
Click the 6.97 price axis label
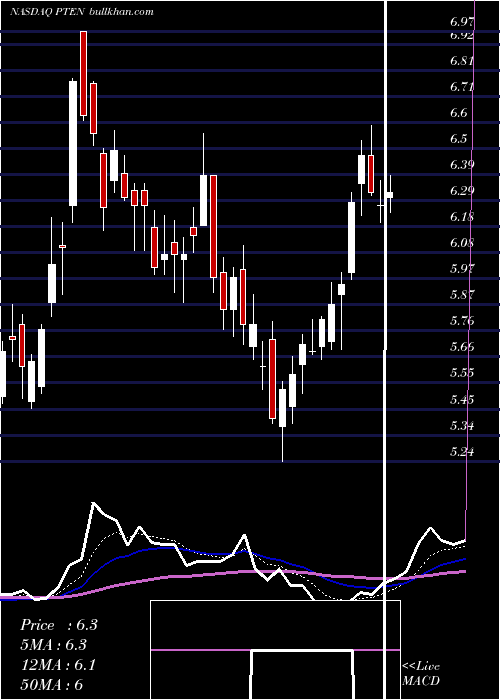coord(462,21)
